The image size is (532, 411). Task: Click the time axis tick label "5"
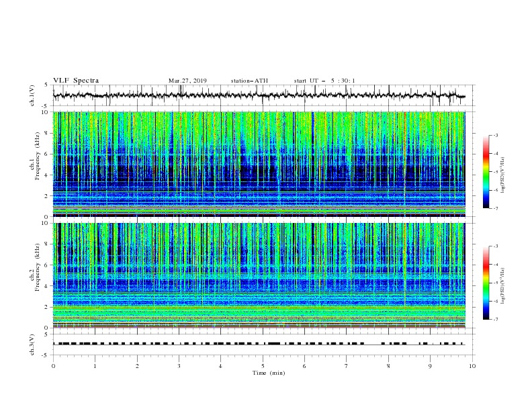(x=263, y=366)
